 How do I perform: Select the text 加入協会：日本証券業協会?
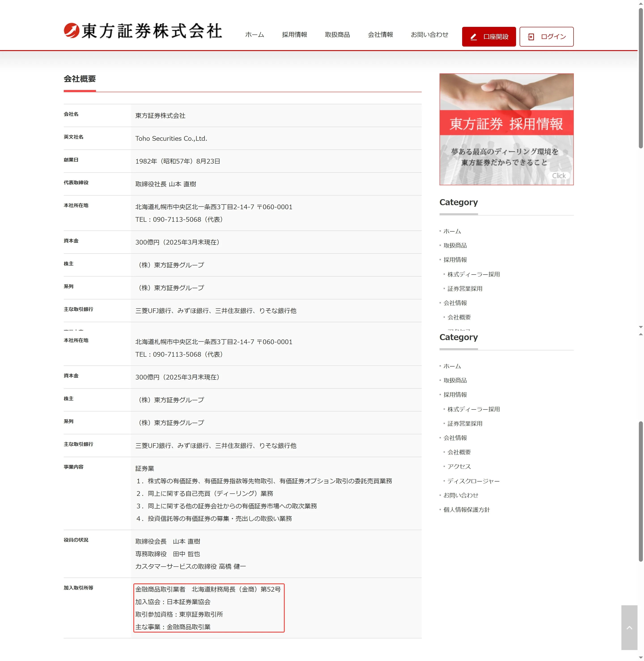click(173, 602)
